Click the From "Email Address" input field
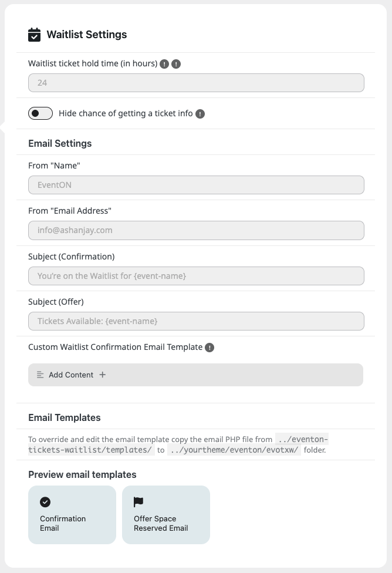This screenshot has width=392, height=573. [196, 230]
